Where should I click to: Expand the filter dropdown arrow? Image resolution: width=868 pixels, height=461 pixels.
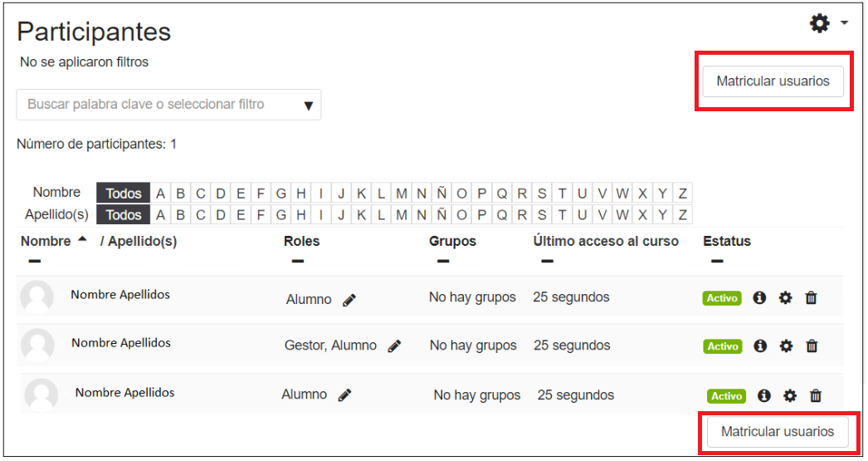(309, 105)
